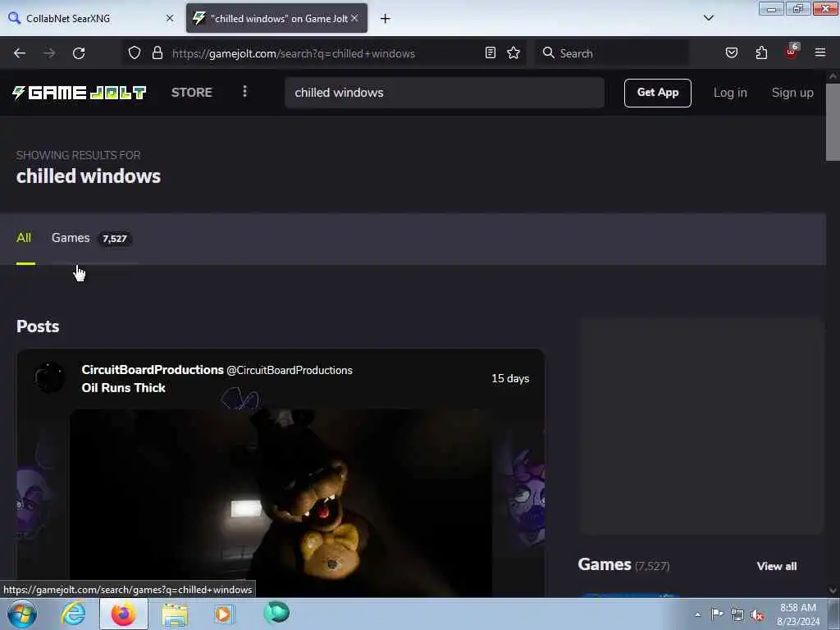
Task: Click the uBlock extension icon with badge 6
Action: (x=792, y=52)
